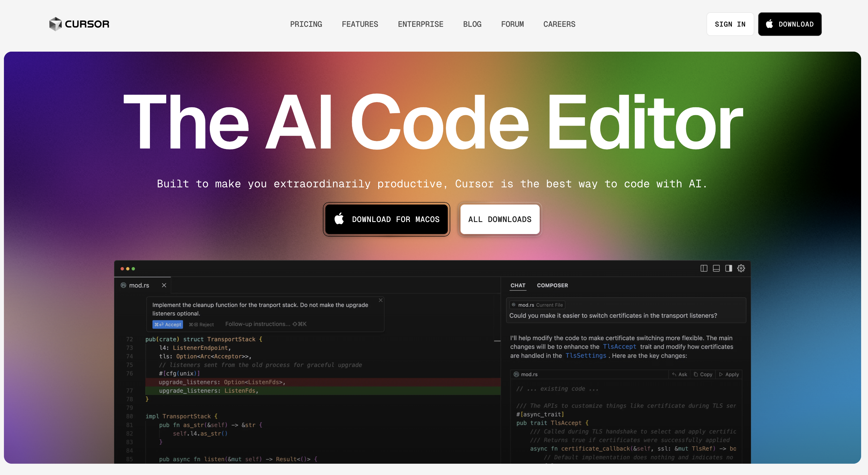Screen dimensions: 868x475
Task: Click the header Download button
Action: 790,24
